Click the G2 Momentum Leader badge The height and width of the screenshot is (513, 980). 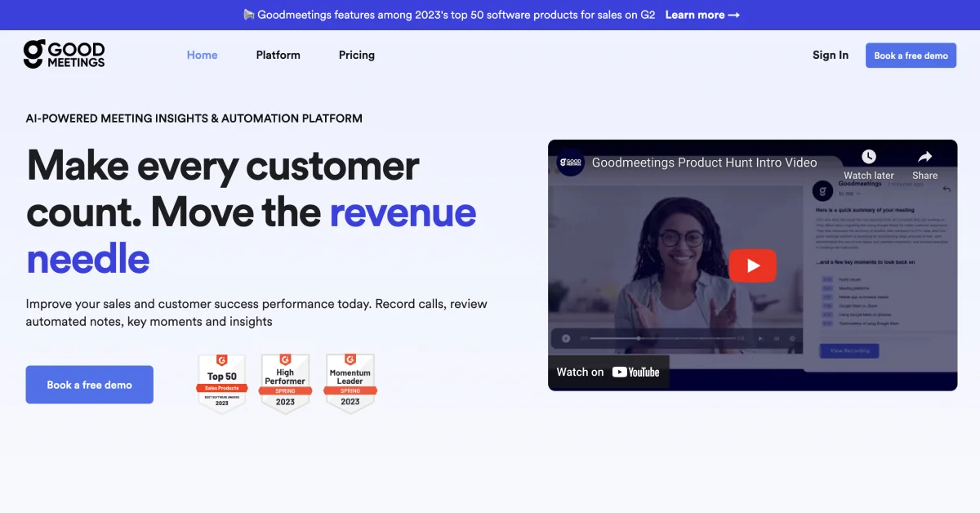[x=350, y=383]
